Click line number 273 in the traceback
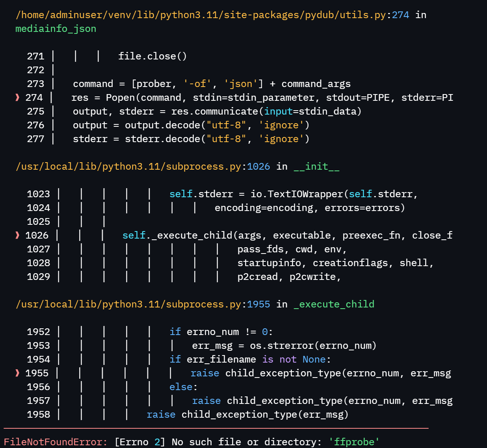The width and height of the screenshot is (487, 448). pyautogui.click(x=35, y=83)
